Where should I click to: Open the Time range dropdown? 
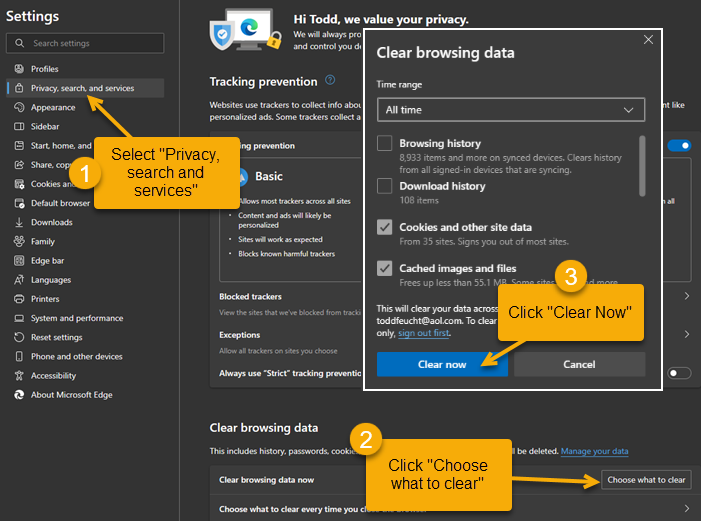tap(511, 110)
